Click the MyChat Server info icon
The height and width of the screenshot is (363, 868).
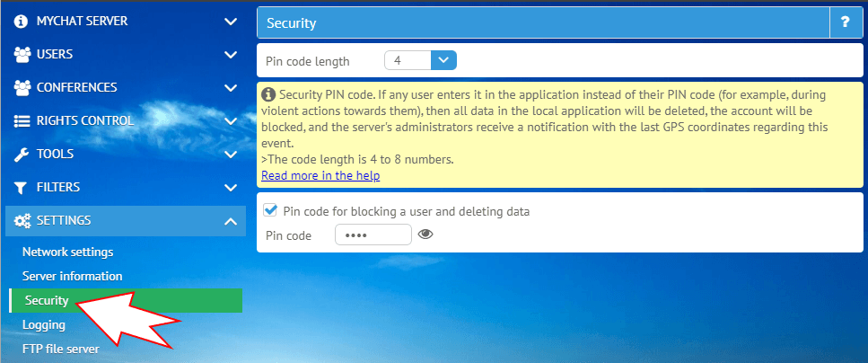tap(22, 21)
